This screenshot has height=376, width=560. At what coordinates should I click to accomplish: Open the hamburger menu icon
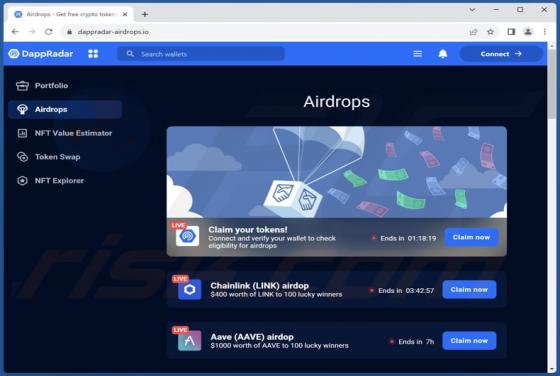[417, 54]
